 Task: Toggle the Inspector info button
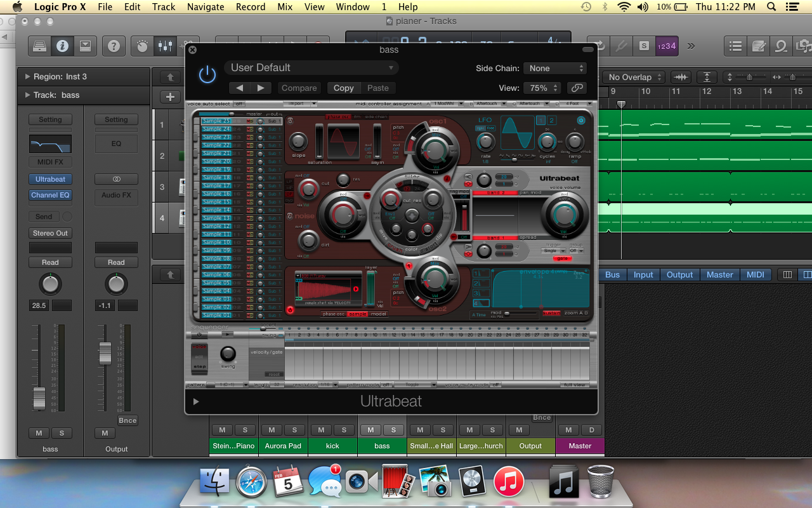pos(62,46)
